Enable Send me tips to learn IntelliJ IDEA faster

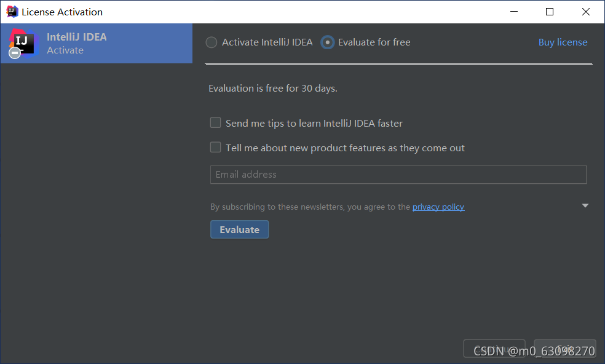coord(215,123)
